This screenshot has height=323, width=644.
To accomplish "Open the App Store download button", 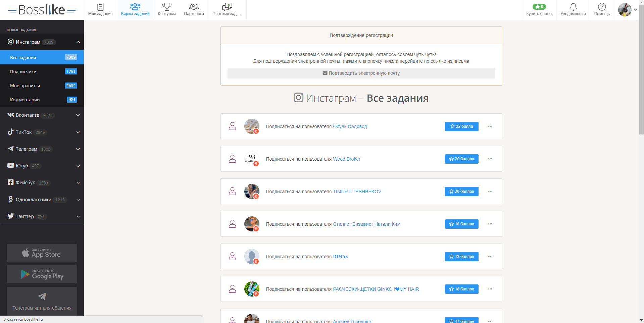I will [42, 253].
